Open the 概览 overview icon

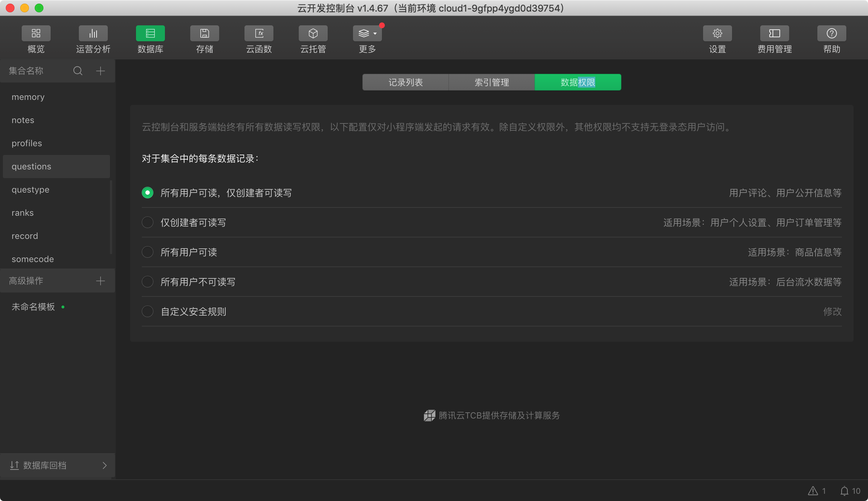(x=36, y=33)
